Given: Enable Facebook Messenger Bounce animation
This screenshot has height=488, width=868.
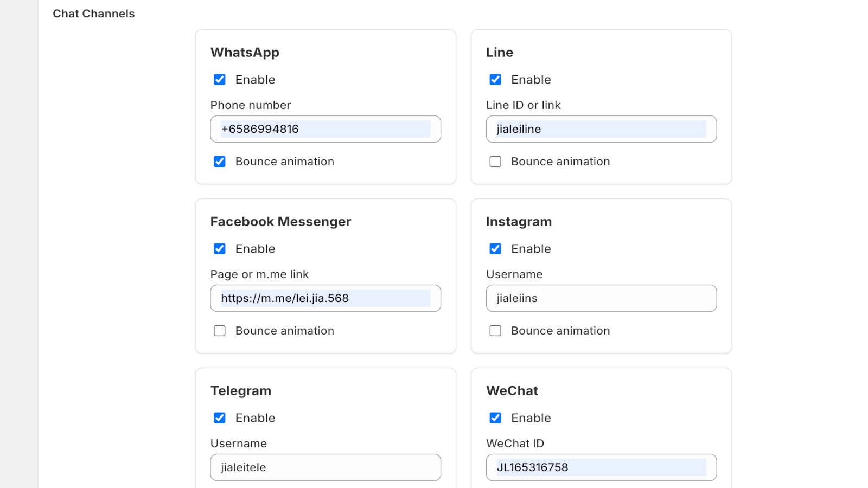Looking at the screenshot, I should point(220,331).
